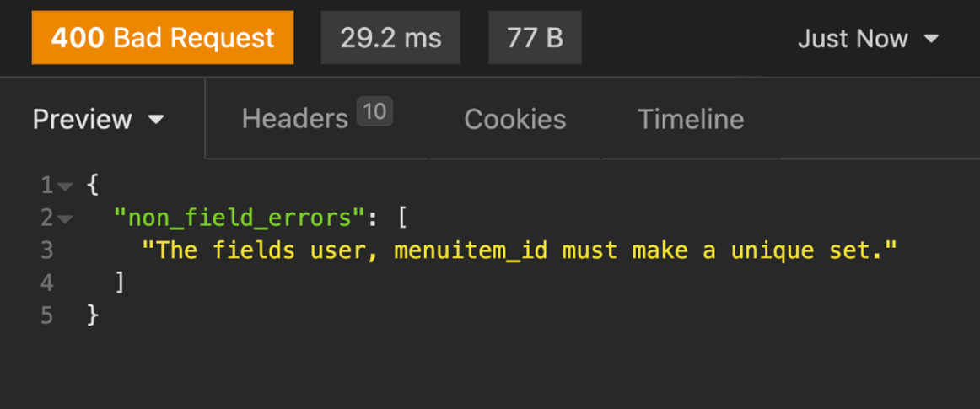Click the 77 B response size badge
The height and width of the screenshot is (409, 980).
click(535, 38)
